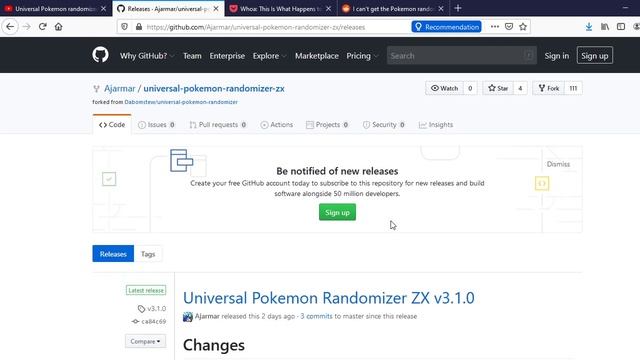Click the watchers count 0
This screenshot has height=360, width=640.
coord(470,88)
